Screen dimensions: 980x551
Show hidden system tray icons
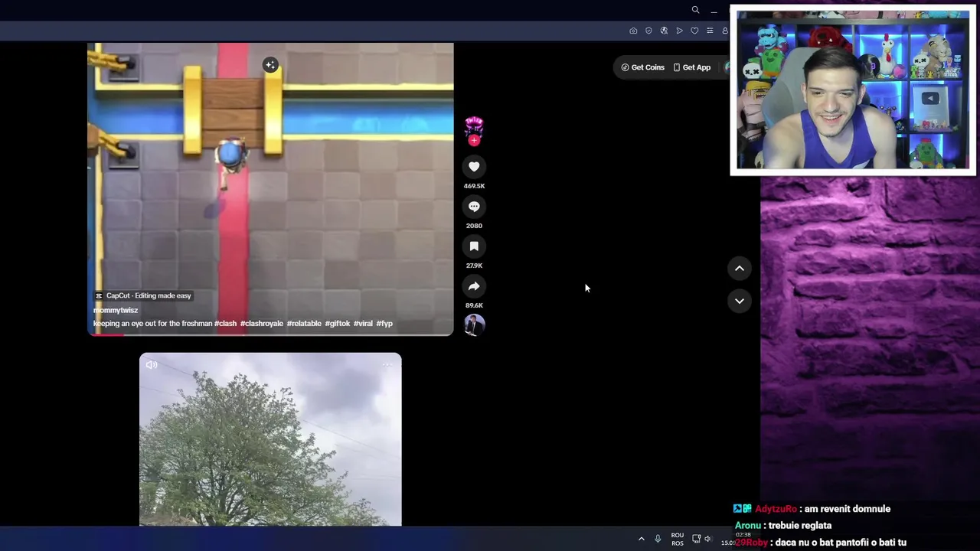642,539
